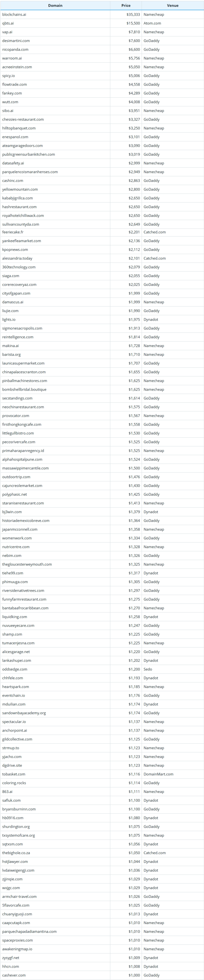The image size is (204, 980).
Task: Select Atom.com venue for qbts.ai
Action: (152, 23)
